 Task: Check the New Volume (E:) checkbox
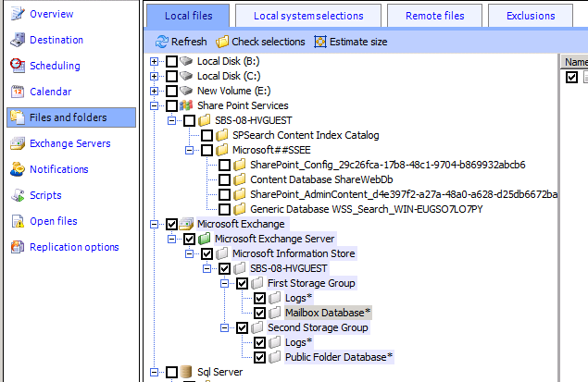click(171, 91)
